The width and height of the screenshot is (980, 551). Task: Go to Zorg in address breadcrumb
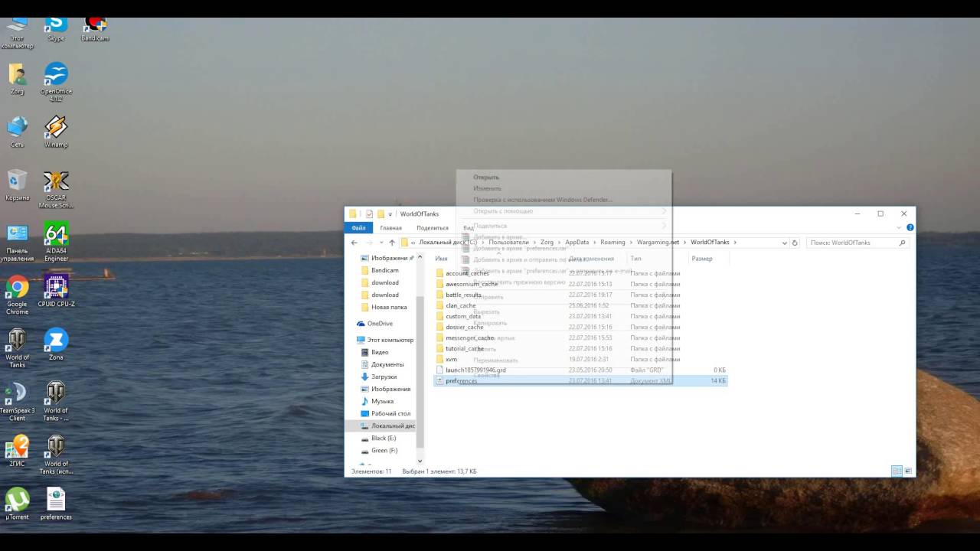[x=547, y=243]
